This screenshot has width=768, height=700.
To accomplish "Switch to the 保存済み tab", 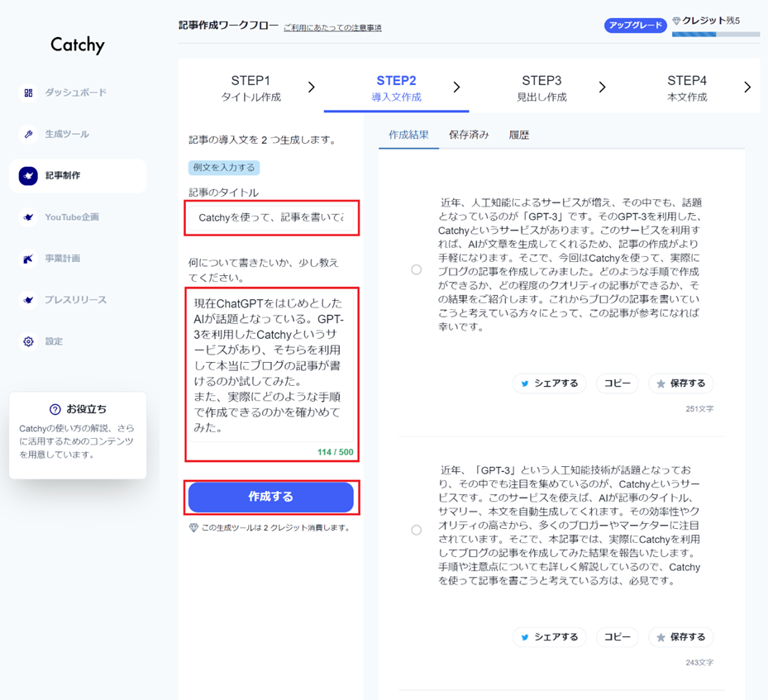I will [469, 135].
